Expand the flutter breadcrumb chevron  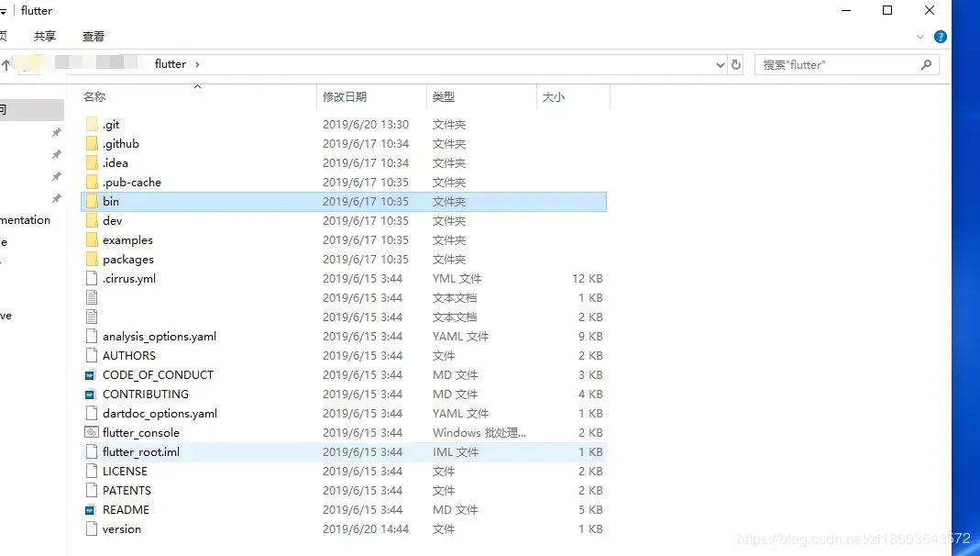click(x=197, y=64)
